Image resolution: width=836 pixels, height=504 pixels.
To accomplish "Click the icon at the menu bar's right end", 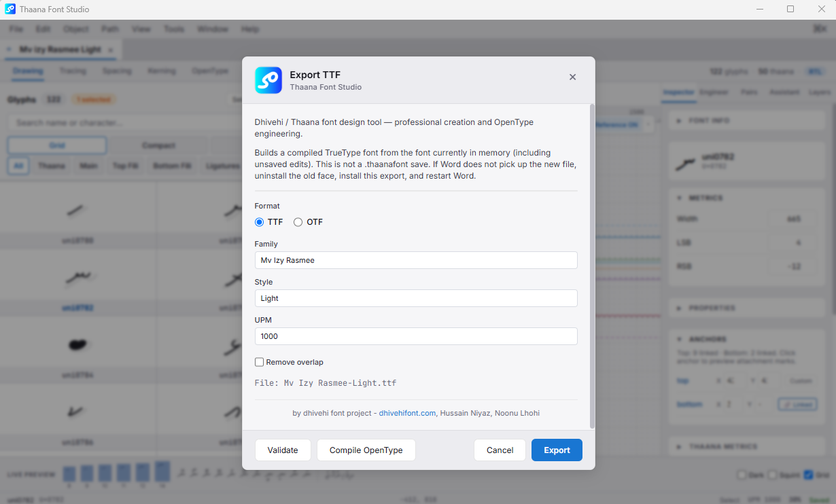I will click(x=820, y=29).
